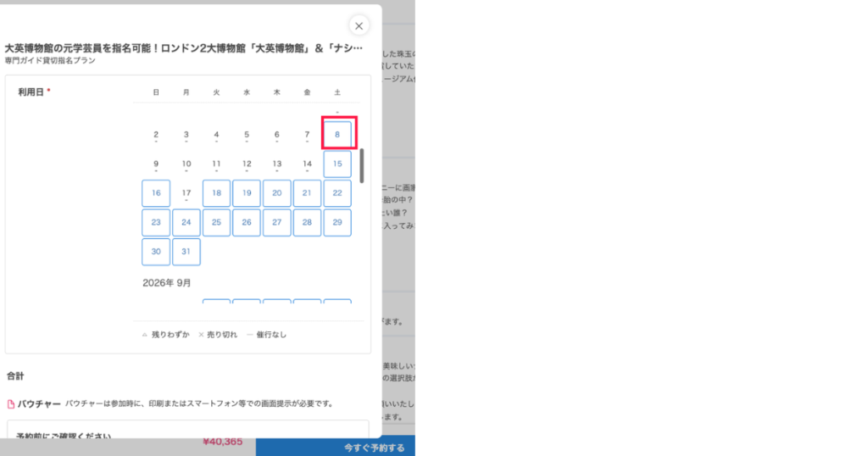The image size is (868, 456).
Task: Pick date 18 in the calendar
Action: 216,193
